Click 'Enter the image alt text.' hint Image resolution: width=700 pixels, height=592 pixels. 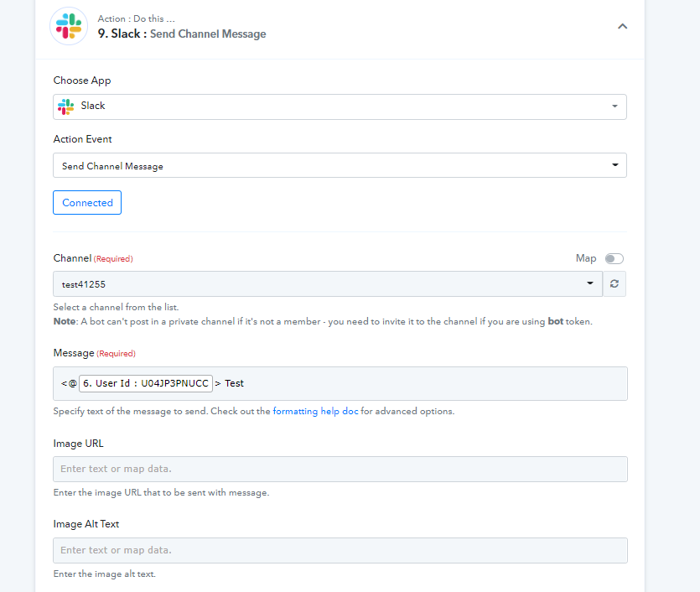click(x=105, y=574)
